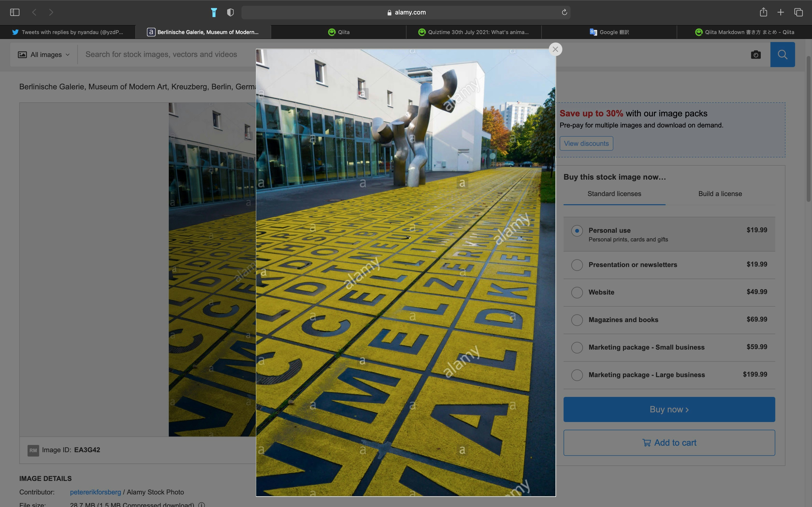812x507 pixels.
Task: Open contributor petererikforsberg link
Action: (x=95, y=492)
